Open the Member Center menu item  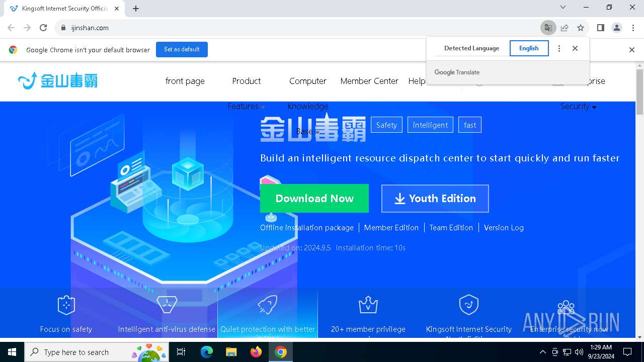[369, 81]
